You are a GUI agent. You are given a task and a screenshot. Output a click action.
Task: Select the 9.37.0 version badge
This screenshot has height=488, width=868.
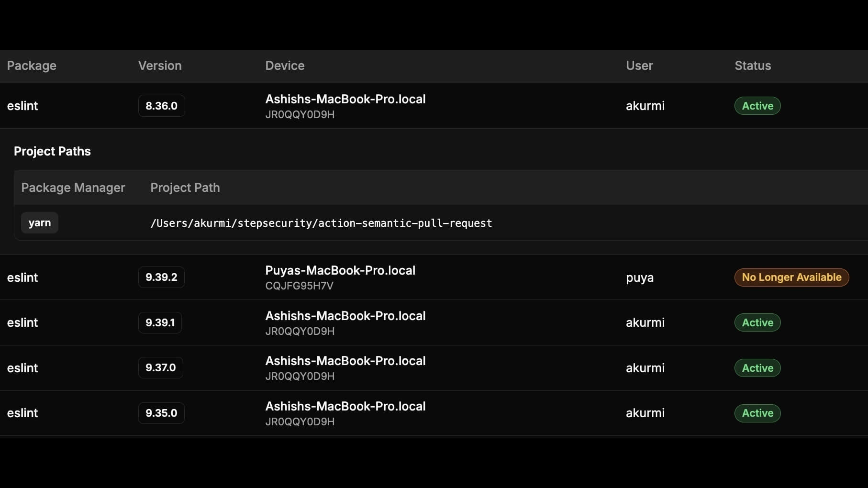pos(160,368)
